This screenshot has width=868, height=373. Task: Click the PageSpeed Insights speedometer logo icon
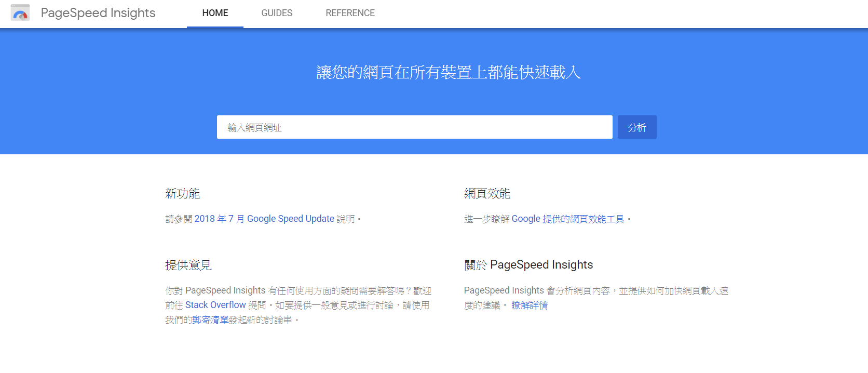(x=20, y=12)
